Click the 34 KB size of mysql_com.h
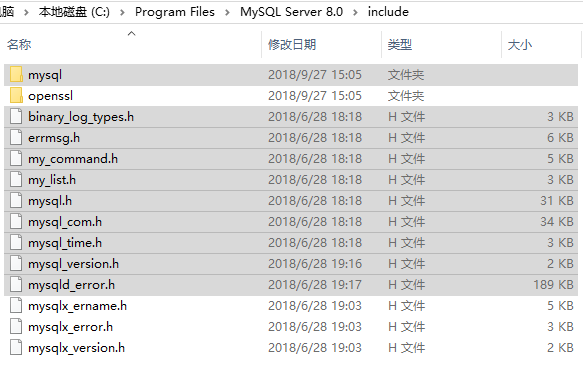The image size is (583, 382). pyautogui.click(x=557, y=222)
